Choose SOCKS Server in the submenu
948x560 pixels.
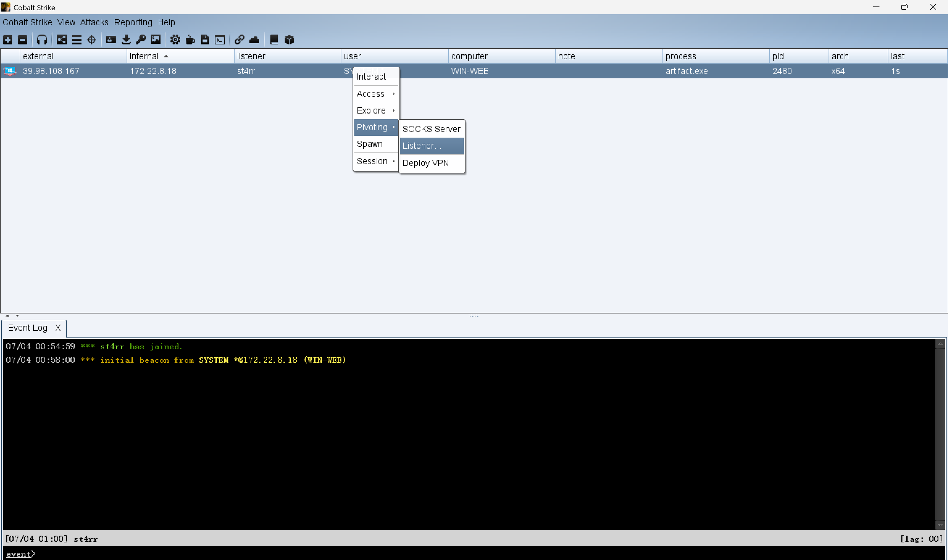coord(431,129)
